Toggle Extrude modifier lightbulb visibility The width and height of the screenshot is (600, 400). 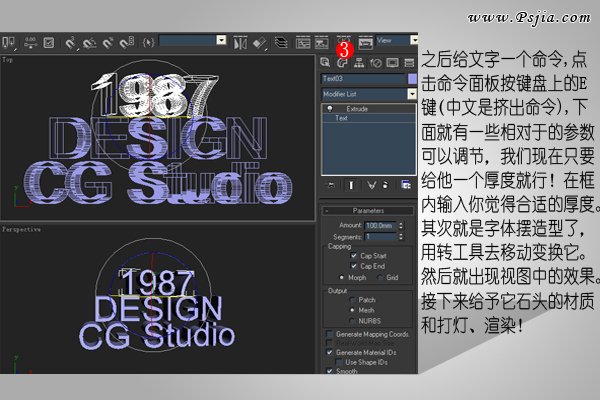[x=328, y=108]
